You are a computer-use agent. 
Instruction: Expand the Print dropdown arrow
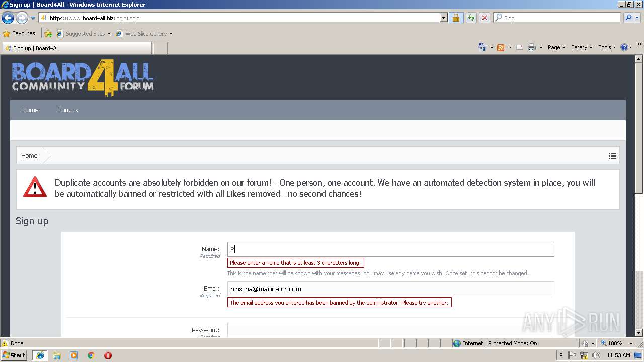tap(541, 47)
